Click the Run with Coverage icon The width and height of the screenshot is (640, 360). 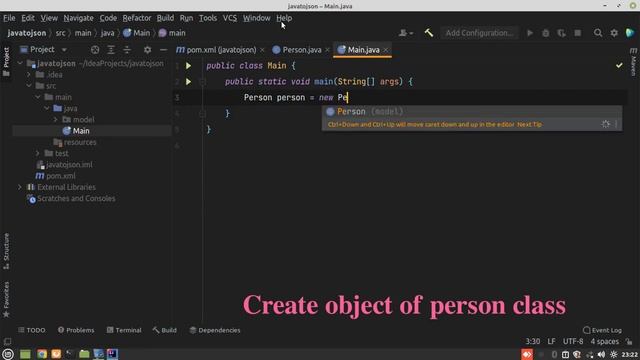click(x=562, y=33)
